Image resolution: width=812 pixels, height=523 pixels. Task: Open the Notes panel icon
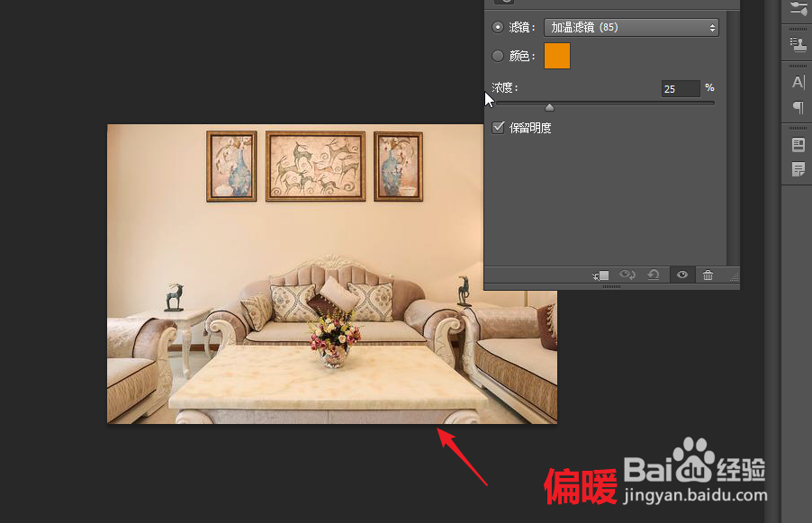(798, 169)
